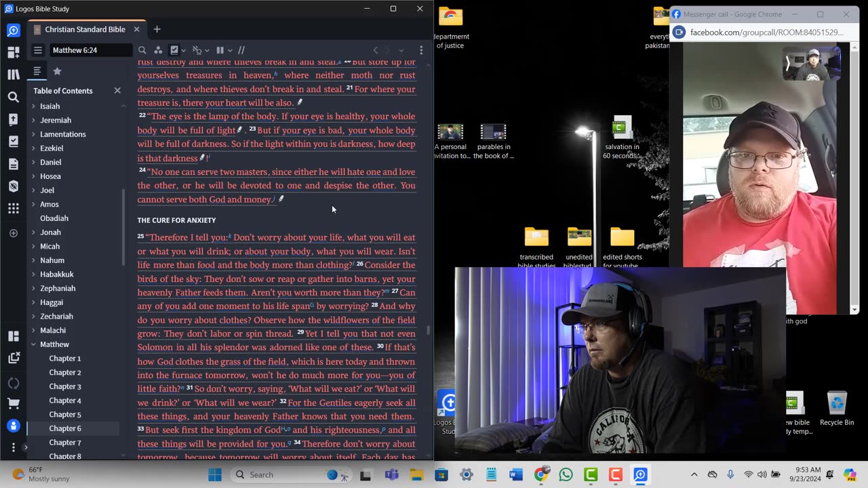The height and width of the screenshot is (488, 868).
Task: Click the Bible text vertical scrollbar
Action: tap(428, 330)
